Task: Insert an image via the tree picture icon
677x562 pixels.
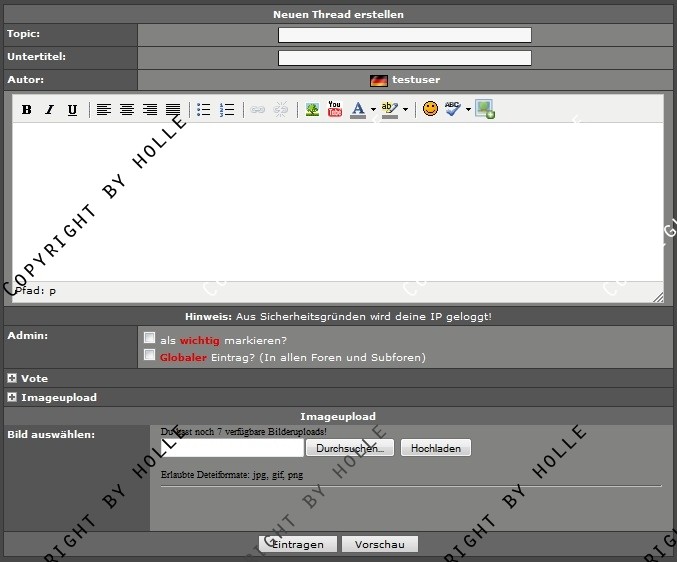Action: 312,110
